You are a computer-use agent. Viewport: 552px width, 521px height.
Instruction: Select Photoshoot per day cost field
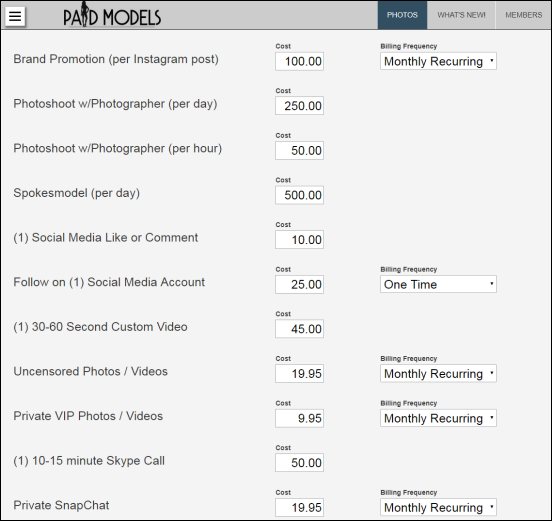click(299, 106)
